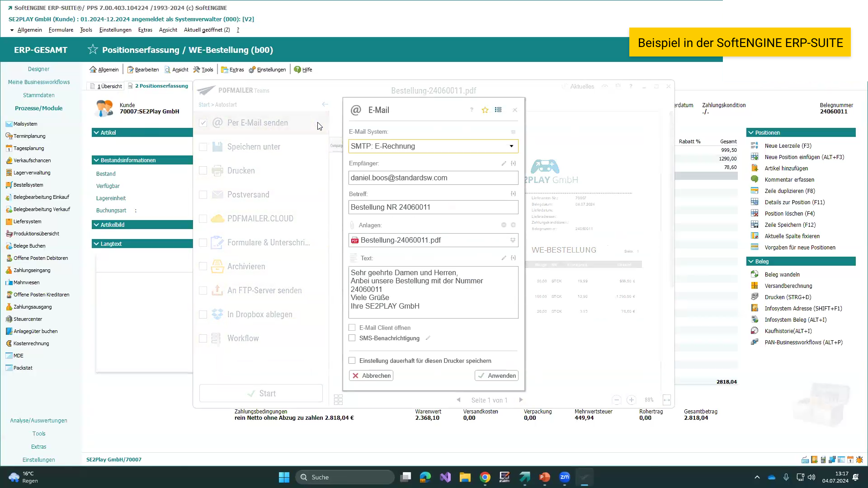
Task: Collapse Langtext section
Action: pyautogui.click(x=96, y=244)
